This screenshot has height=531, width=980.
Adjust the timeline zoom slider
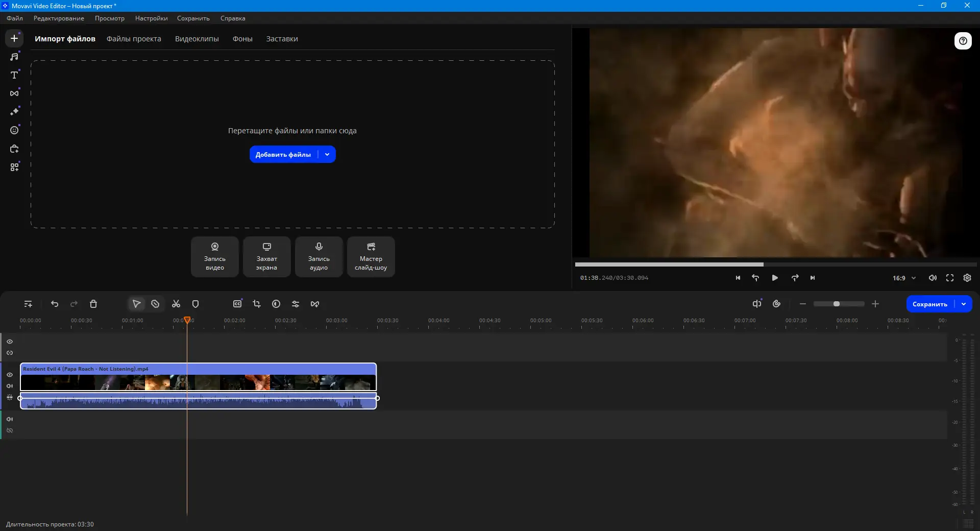(x=836, y=304)
